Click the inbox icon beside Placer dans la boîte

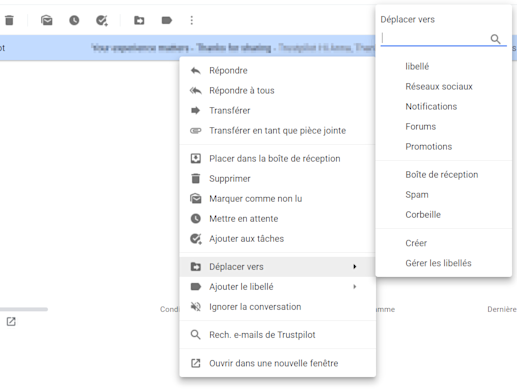196,158
